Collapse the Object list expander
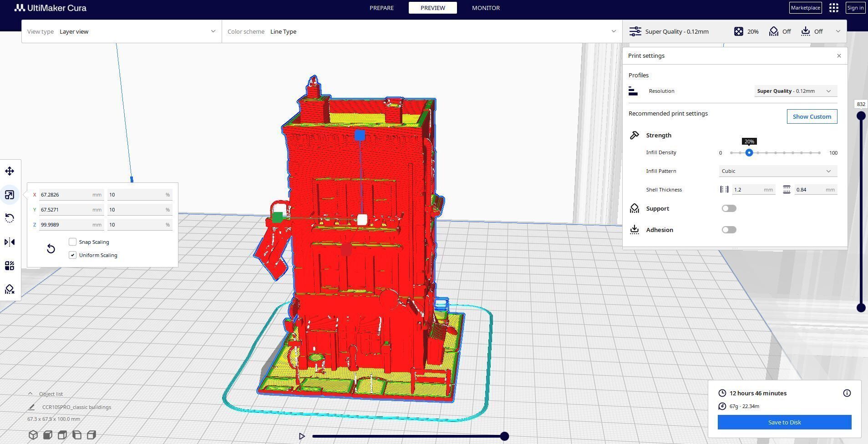Viewport: 868px width, 444px height. (x=30, y=394)
